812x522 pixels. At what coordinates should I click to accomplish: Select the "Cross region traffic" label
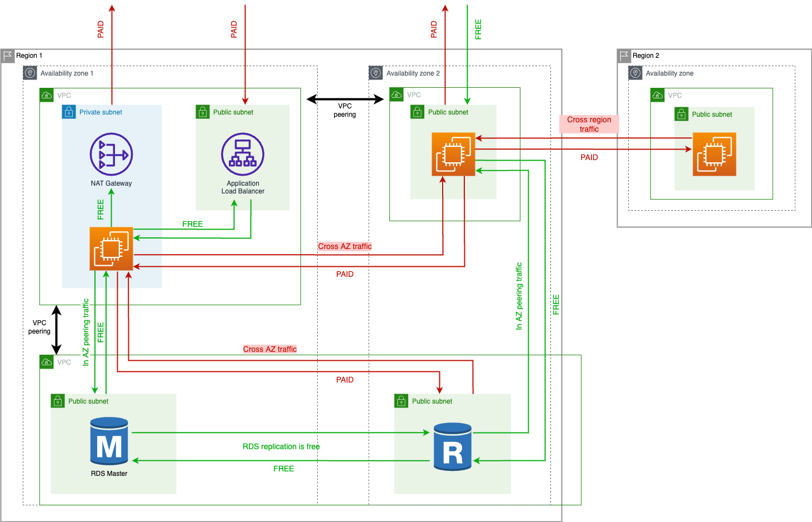point(589,124)
